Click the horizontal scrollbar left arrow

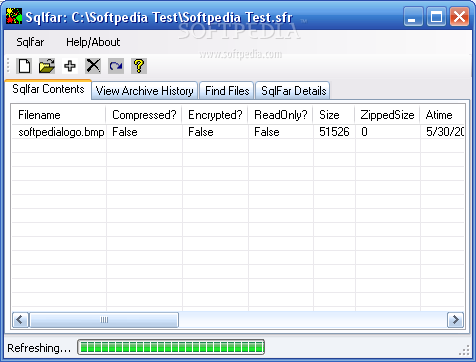20,320
